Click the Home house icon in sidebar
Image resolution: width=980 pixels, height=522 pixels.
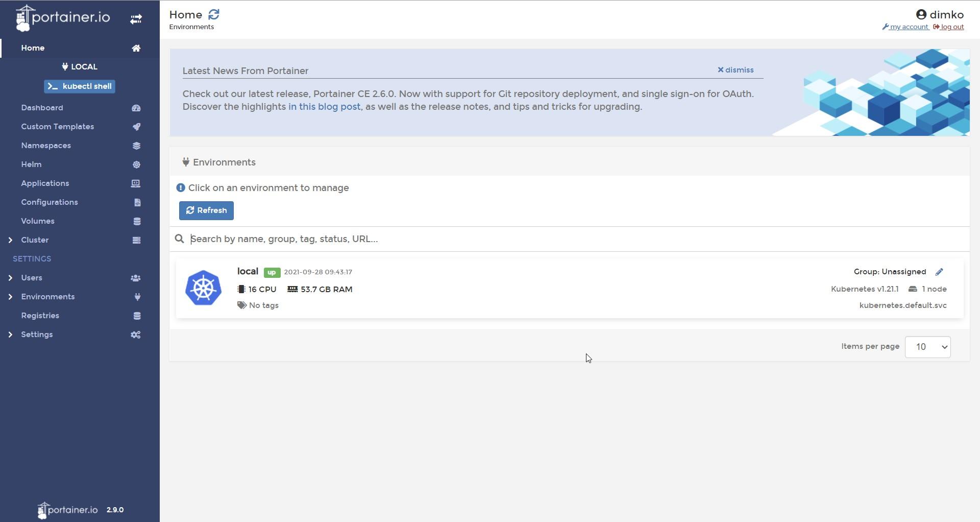pyautogui.click(x=136, y=48)
